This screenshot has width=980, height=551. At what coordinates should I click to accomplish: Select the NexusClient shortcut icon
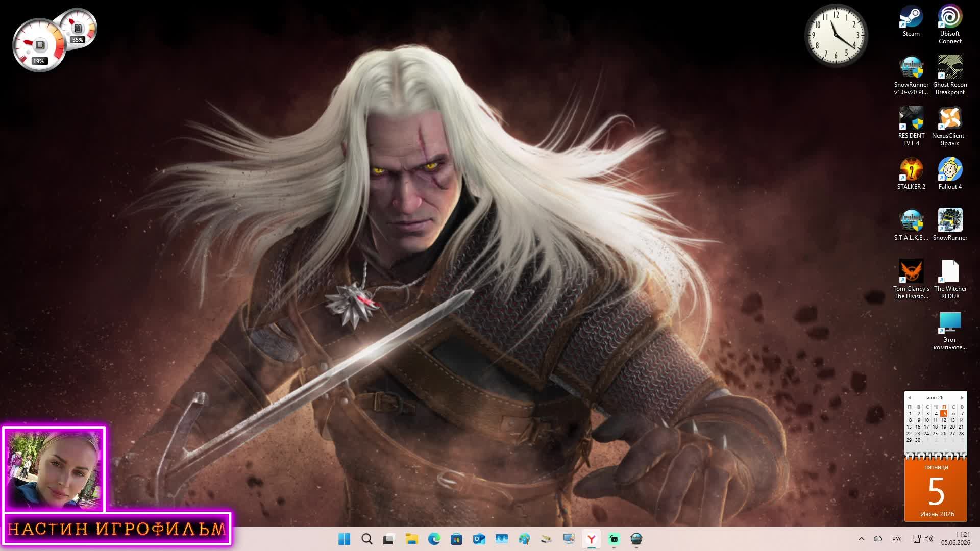pos(950,127)
